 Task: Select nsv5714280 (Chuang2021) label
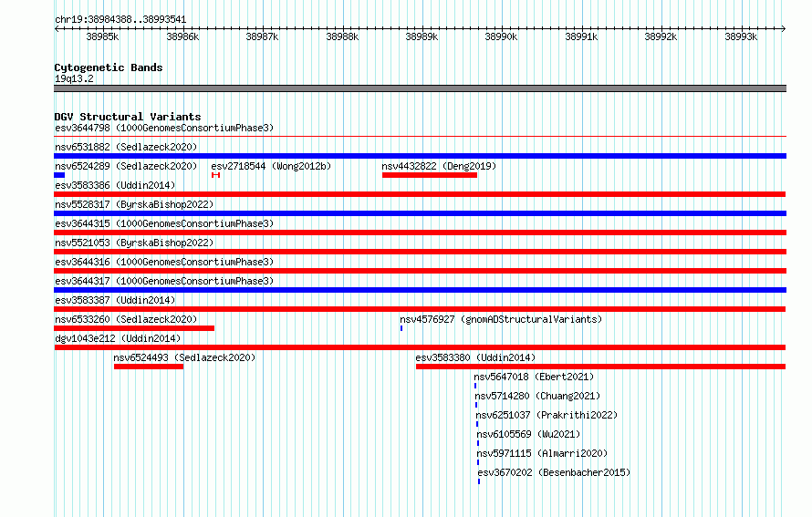537,396
